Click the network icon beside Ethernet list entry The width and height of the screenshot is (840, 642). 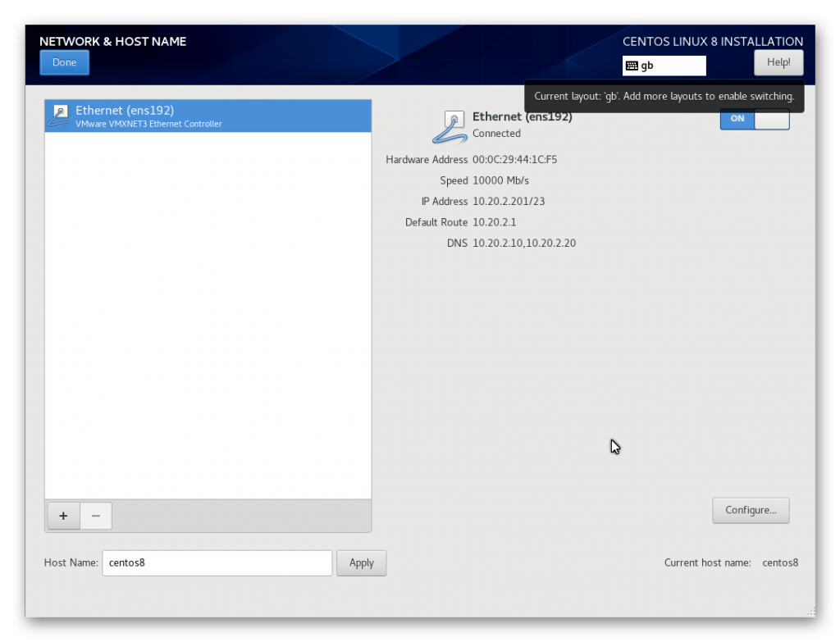(59, 116)
